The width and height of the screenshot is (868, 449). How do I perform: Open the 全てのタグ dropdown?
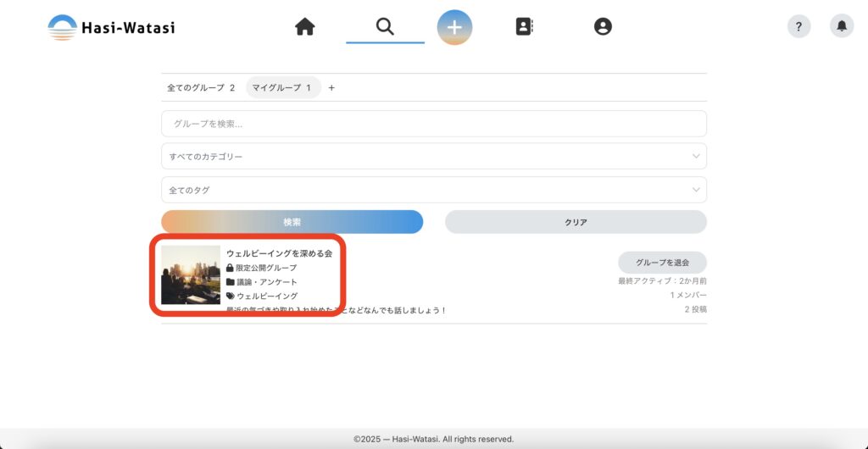pyautogui.click(x=433, y=190)
